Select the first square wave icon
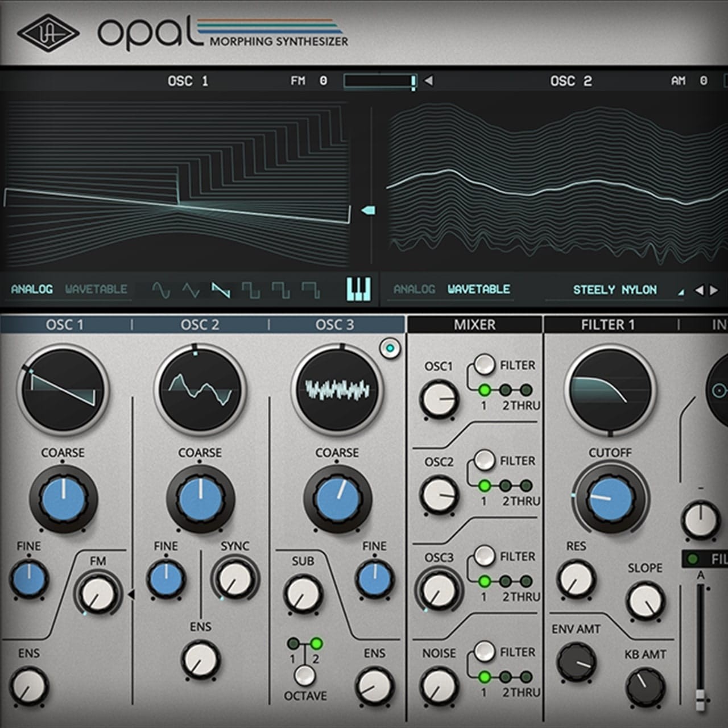This screenshot has height=728, width=728. pyautogui.click(x=250, y=291)
